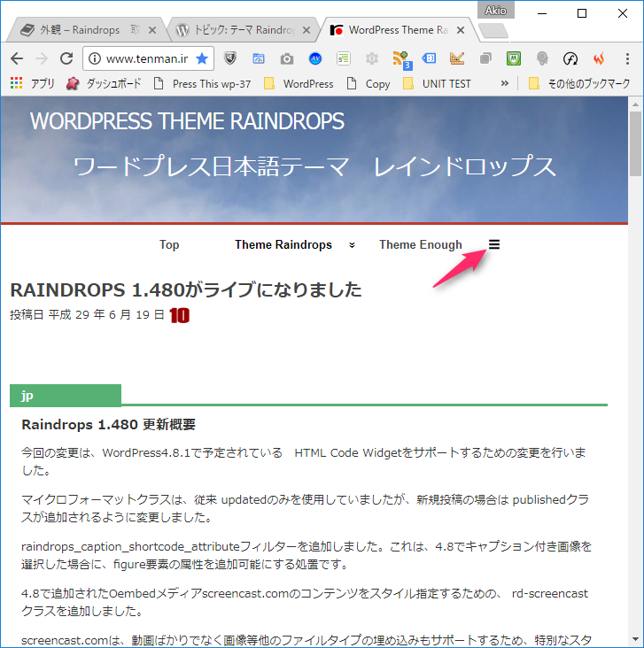644x648 pixels.
Task: Open Press This wp-37 bookmark
Action: (x=202, y=84)
